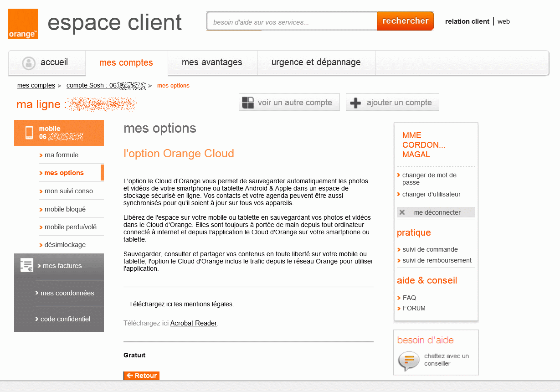Click the pratique section heading
560x392 pixels.
click(414, 232)
